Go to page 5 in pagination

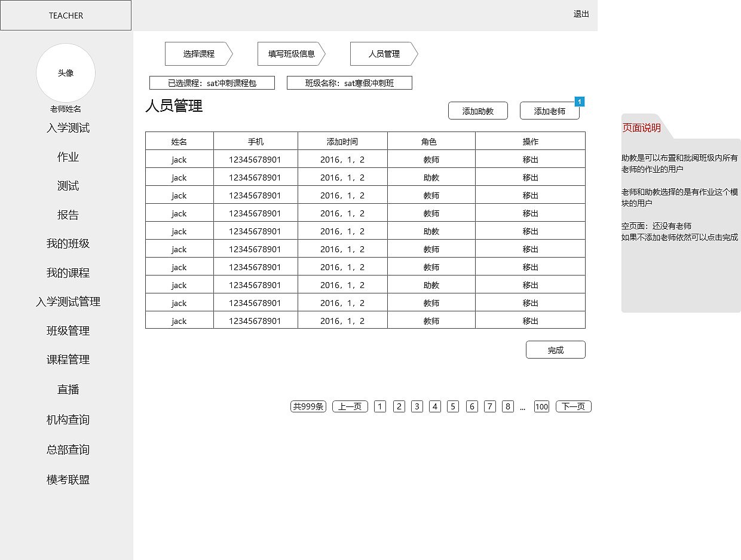click(x=453, y=406)
